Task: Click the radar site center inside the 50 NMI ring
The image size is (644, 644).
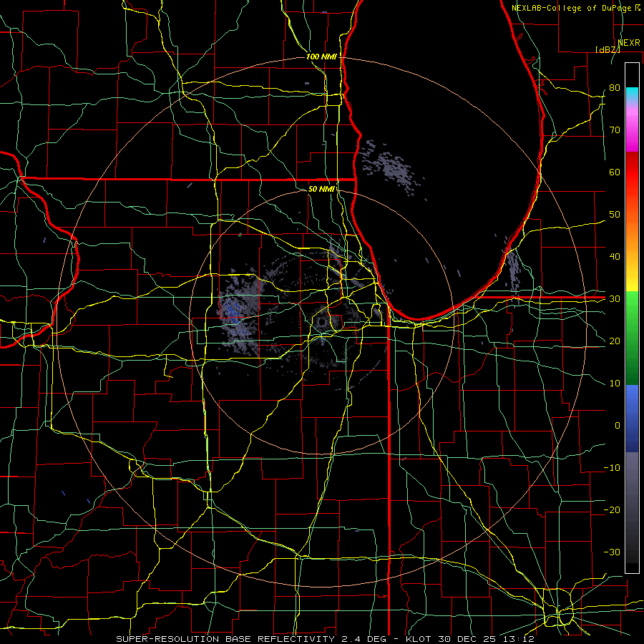Action: click(321, 323)
